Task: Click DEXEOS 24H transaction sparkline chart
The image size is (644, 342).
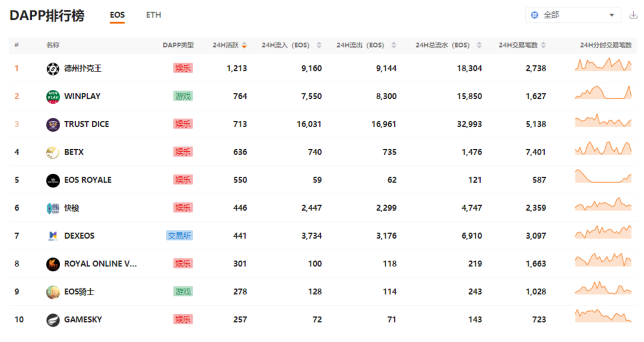Action: point(603,232)
